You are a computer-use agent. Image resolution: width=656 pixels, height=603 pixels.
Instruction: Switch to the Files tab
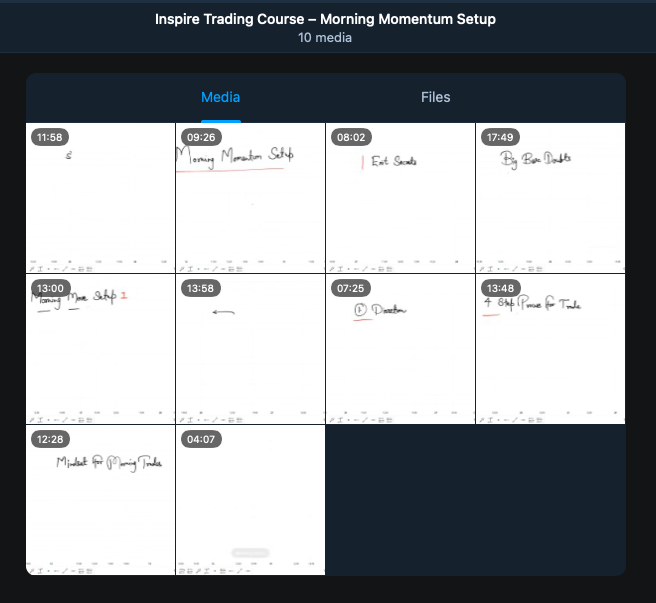pyautogui.click(x=435, y=97)
